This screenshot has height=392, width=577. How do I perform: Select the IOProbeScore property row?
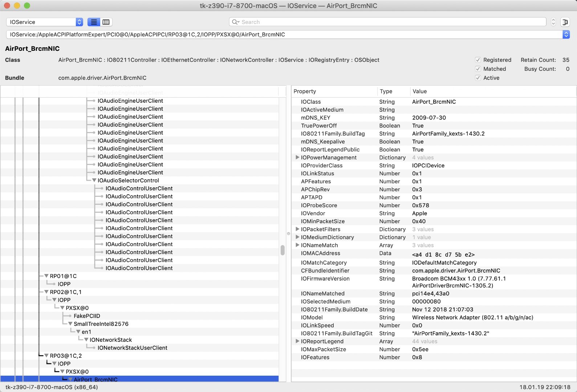[434, 205]
